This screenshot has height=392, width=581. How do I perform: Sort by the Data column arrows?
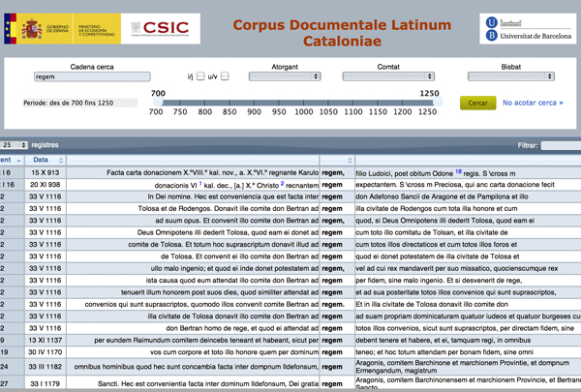61,160
